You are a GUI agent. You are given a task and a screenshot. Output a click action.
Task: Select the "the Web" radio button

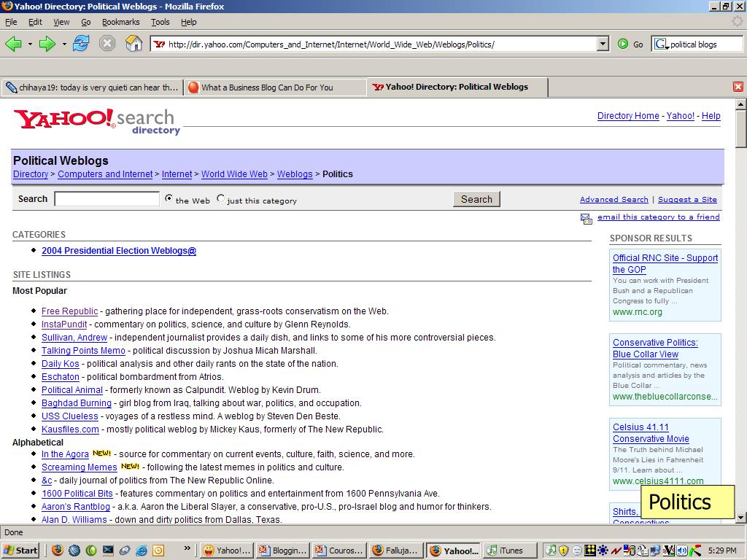tap(169, 198)
